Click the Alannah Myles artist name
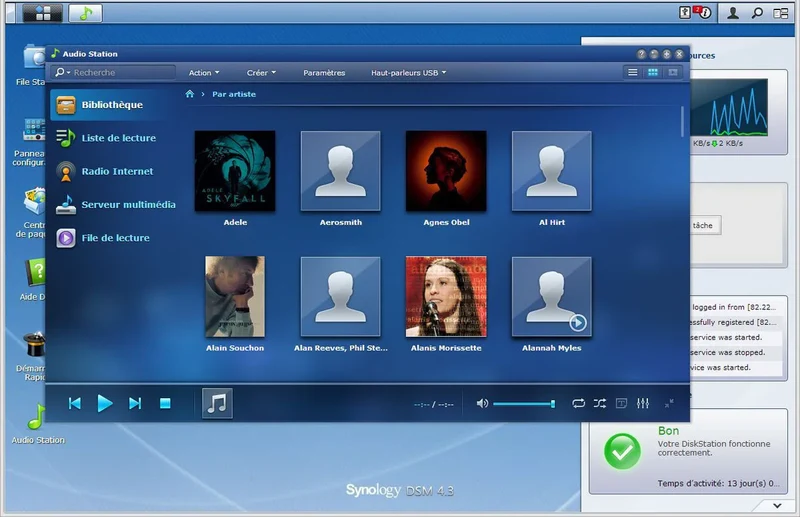The image size is (800, 517). (x=552, y=348)
